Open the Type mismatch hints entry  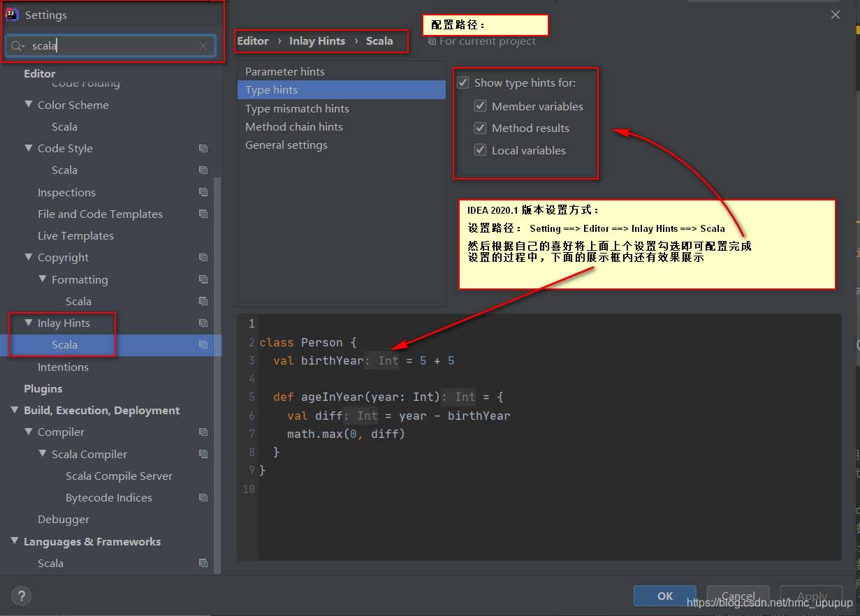pos(342,108)
